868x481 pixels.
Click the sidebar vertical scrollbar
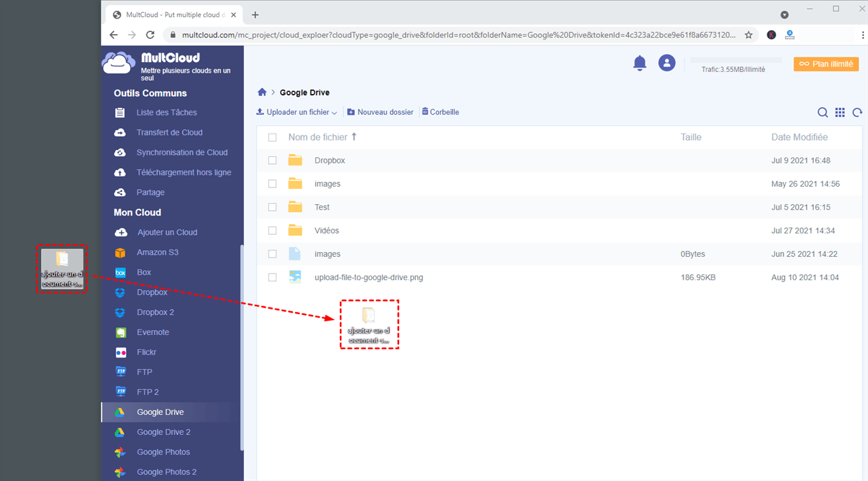(241, 347)
